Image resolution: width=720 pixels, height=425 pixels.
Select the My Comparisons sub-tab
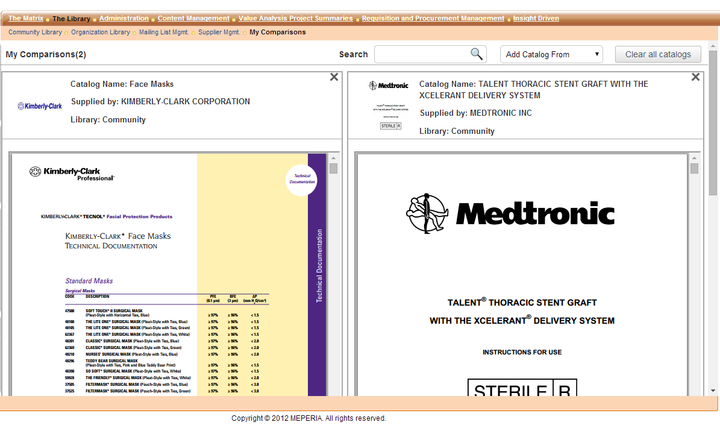coord(277,32)
